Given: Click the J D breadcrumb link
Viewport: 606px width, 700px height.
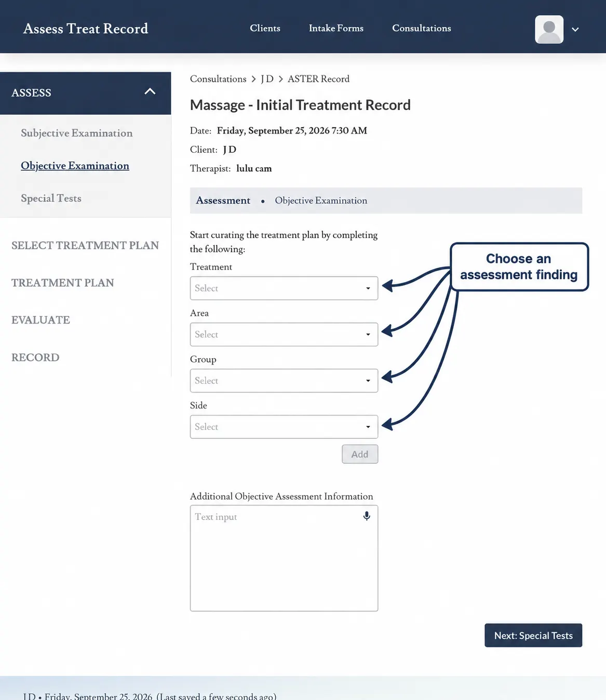Looking at the screenshot, I should (x=267, y=79).
